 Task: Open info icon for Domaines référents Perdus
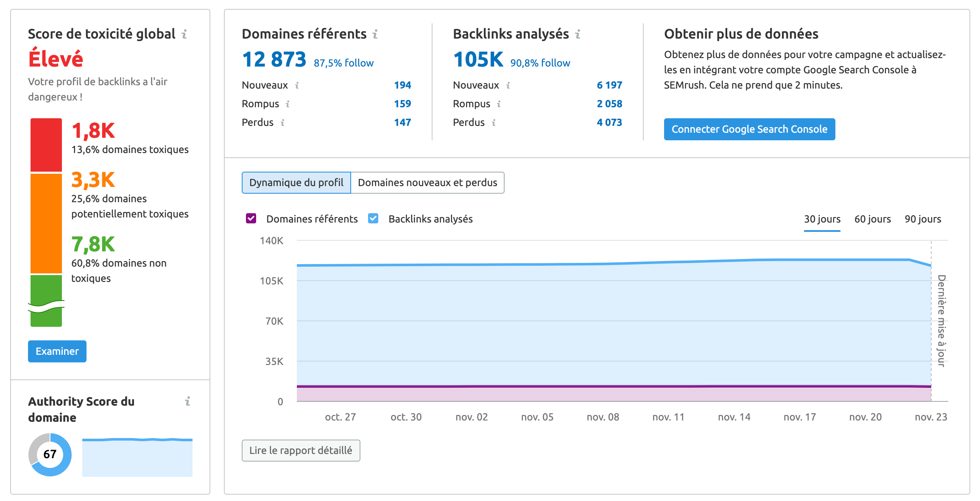click(282, 123)
